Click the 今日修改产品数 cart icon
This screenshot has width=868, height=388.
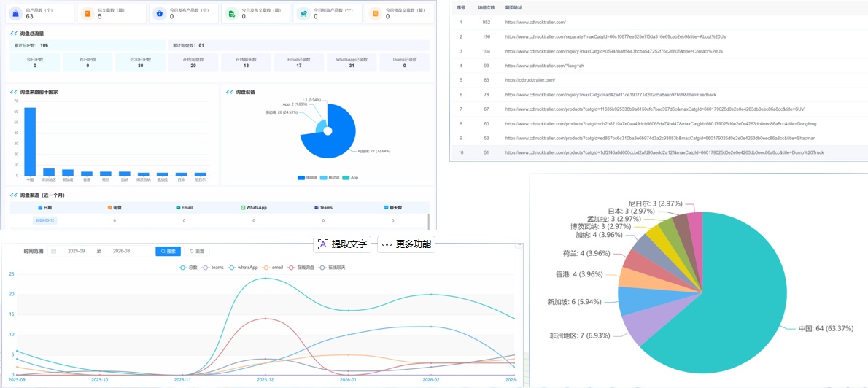coord(303,13)
